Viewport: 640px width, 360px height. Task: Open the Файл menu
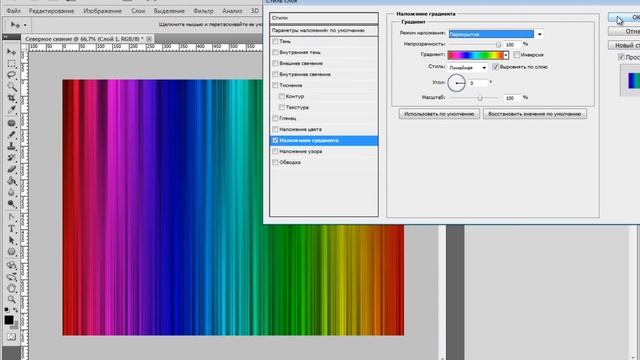tap(13, 11)
